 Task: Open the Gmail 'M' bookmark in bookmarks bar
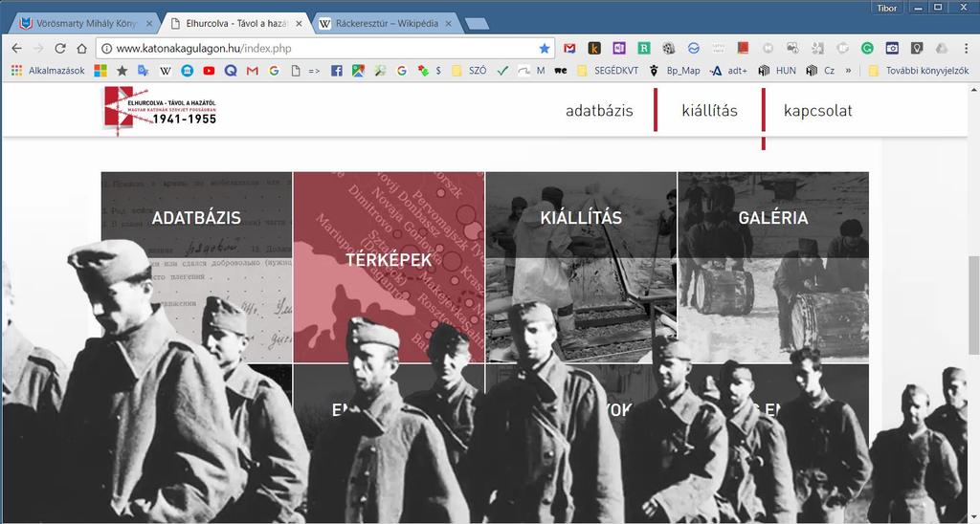[x=252, y=71]
